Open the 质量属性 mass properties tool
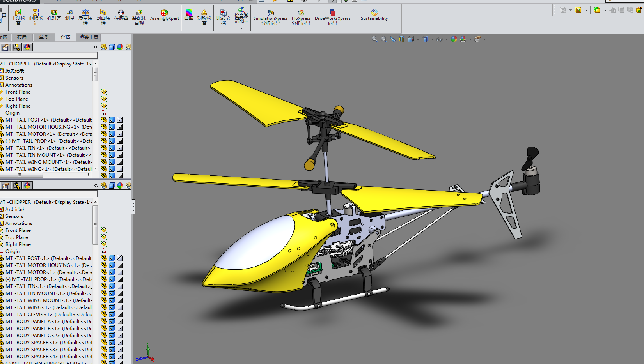This screenshot has width=644, height=364. click(85, 18)
